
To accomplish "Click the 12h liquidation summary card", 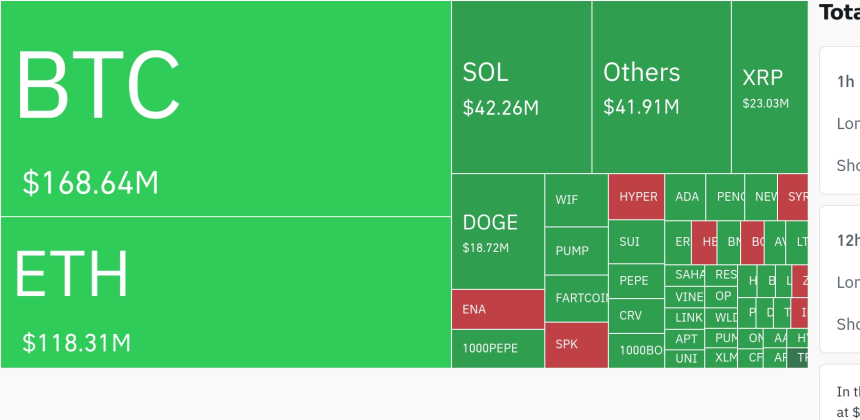I will (x=840, y=280).
